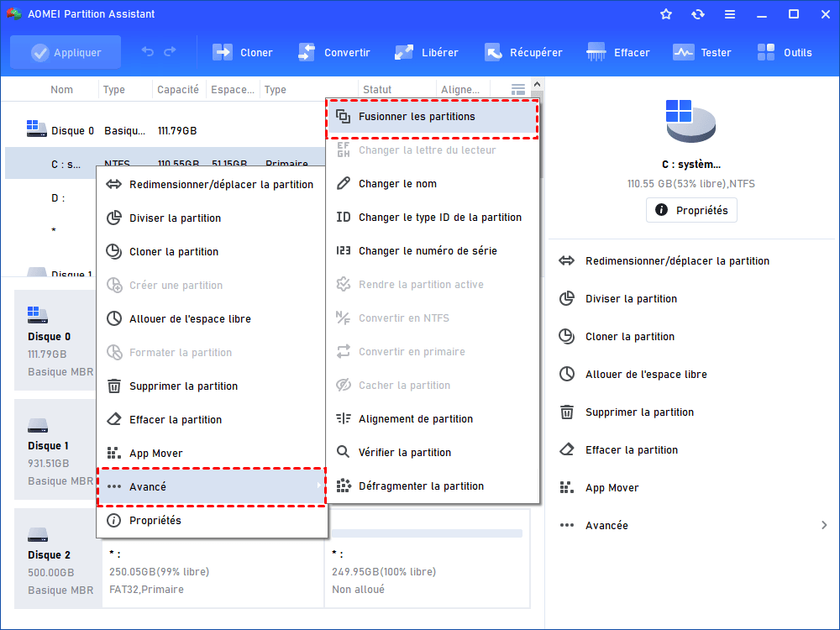Image resolution: width=840 pixels, height=630 pixels.
Task: Choose Supprimer la partition in context menu
Action: pos(211,386)
